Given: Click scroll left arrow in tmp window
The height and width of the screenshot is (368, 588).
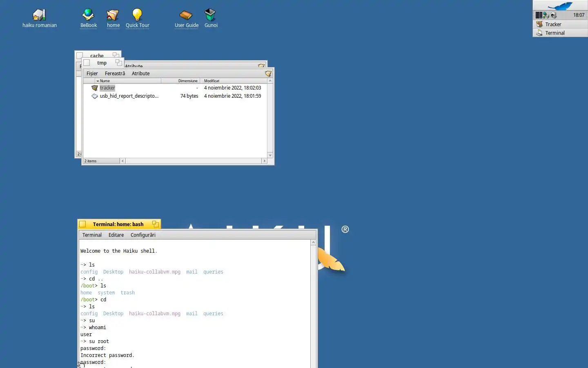Looking at the screenshot, I should [123, 161].
